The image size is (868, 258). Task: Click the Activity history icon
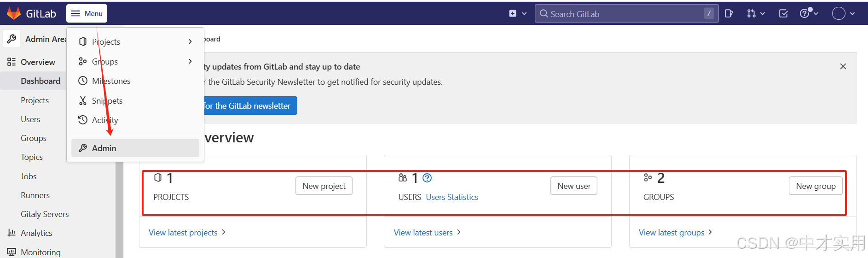tap(83, 120)
